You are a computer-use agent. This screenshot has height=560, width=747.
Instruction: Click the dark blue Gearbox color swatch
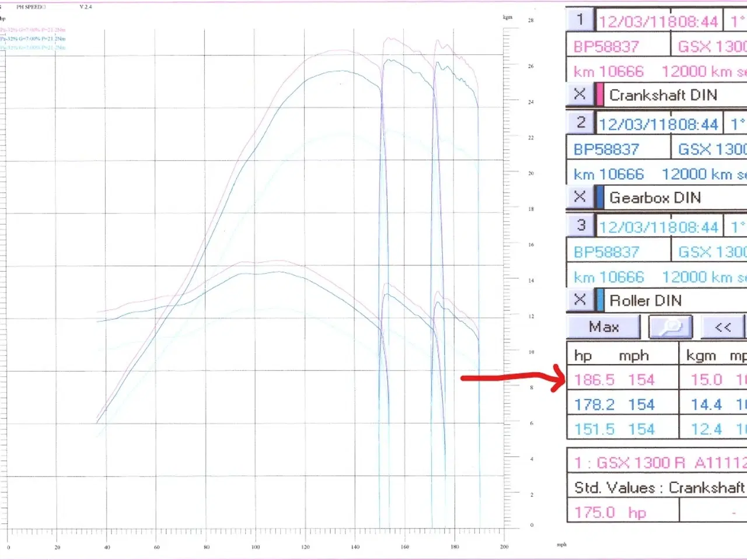point(600,197)
